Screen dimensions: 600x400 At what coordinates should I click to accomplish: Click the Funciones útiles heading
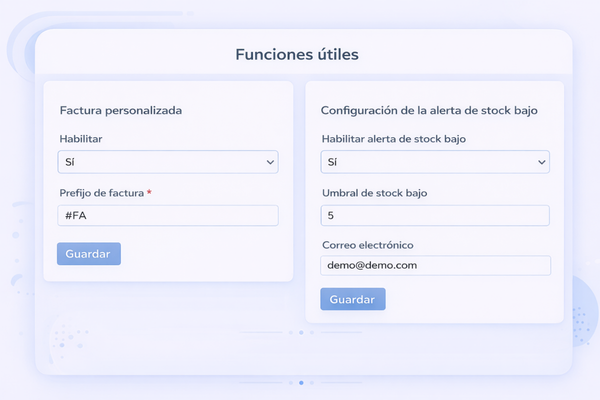click(297, 54)
